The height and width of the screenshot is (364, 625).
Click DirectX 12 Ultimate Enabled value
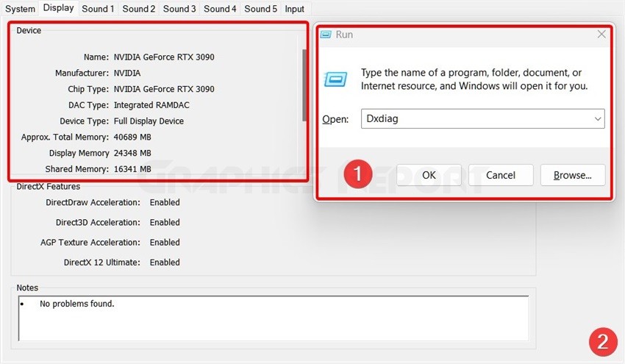click(x=165, y=262)
